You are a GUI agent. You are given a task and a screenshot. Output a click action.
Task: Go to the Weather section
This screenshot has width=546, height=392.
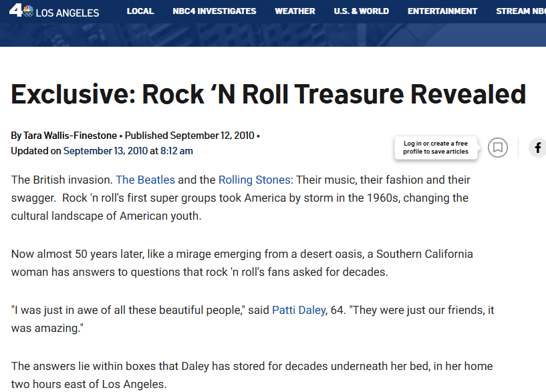coord(295,11)
